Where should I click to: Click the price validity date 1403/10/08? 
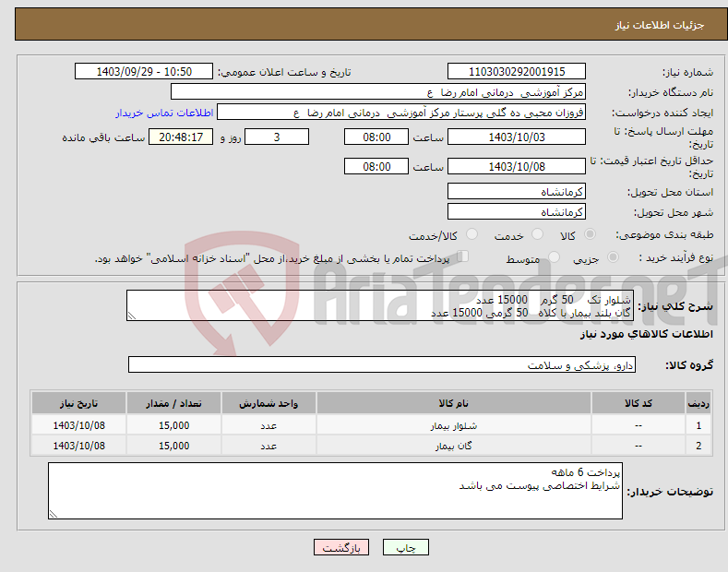pos(517,166)
